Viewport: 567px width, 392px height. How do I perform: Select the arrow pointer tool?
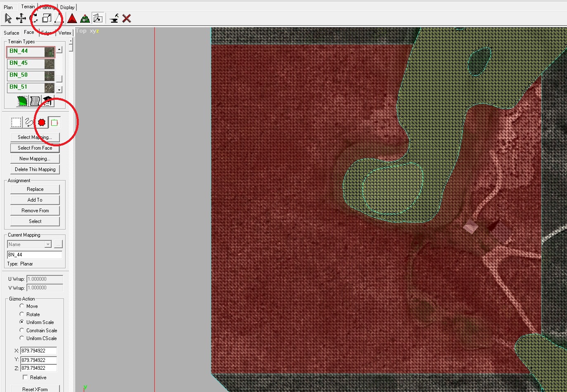click(8, 18)
